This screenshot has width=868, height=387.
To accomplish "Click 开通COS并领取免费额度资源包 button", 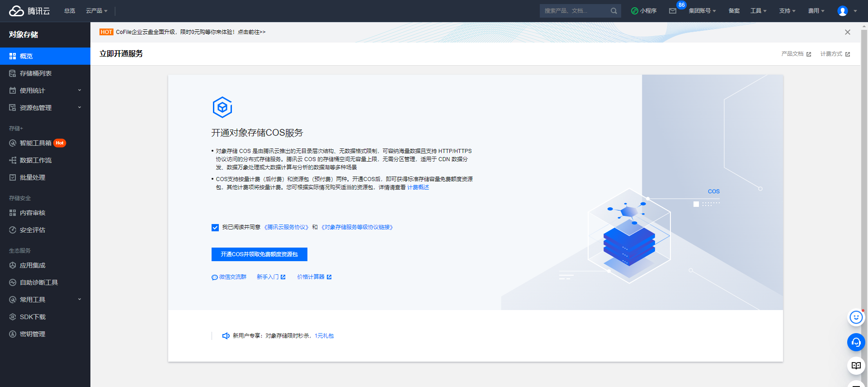I will (259, 254).
